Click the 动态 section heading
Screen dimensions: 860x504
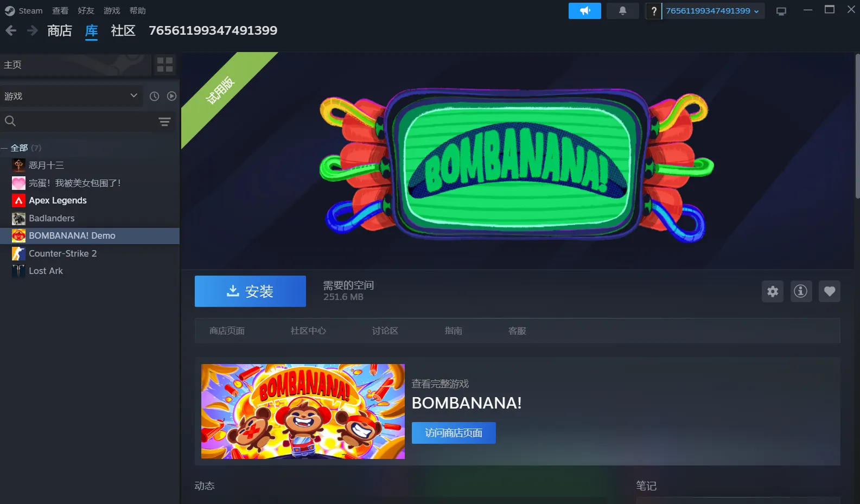pos(205,486)
